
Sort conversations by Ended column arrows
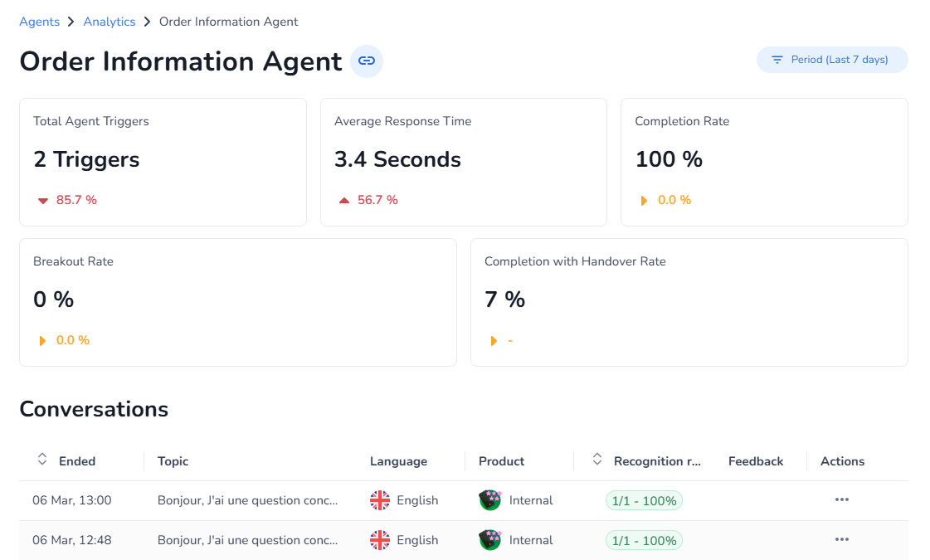point(42,460)
